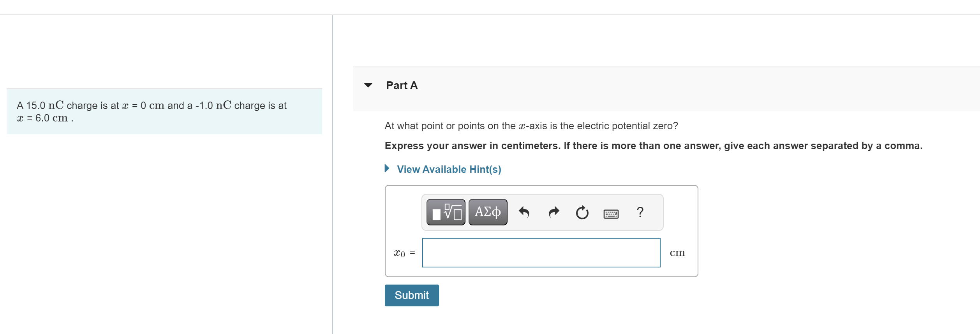Click inside the x0 answer box
980x334 pixels.
tap(541, 252)
